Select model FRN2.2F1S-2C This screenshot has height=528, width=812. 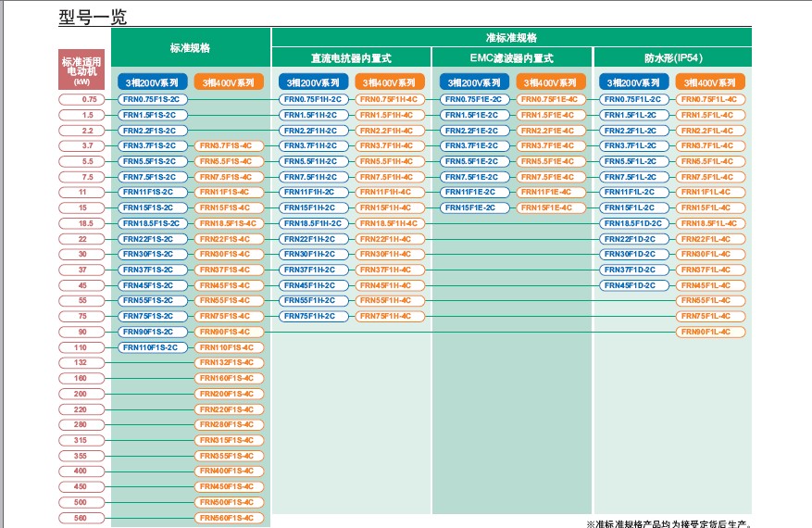pyautogui.click(x=153, y=131)
